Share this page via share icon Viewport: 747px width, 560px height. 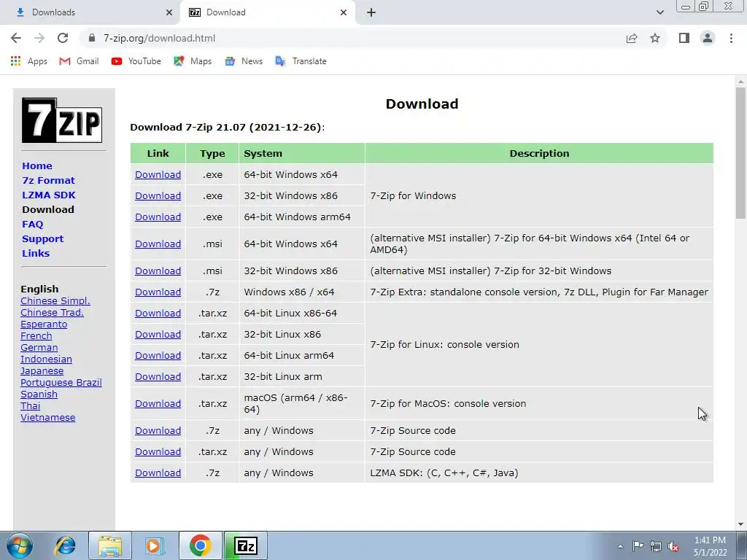632,38
